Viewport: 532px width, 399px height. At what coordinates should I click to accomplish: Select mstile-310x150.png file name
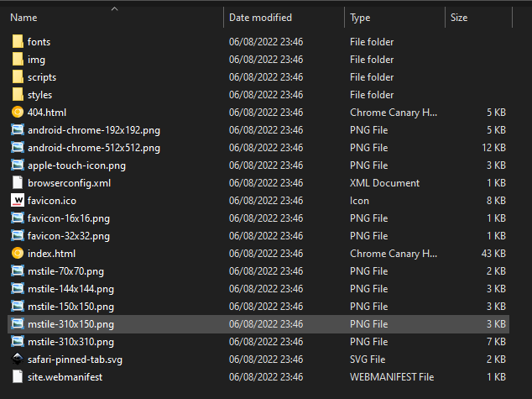pos(70,324)
